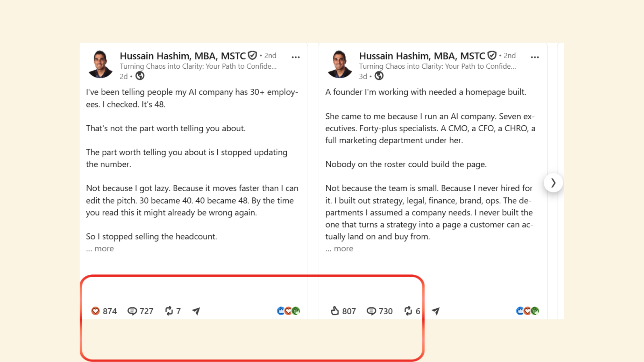Image resolution: width=644 pixels, height=362 pixels.
Task: Open Hussain Hashim's name on the 2d post
Action: pos(183,56)
